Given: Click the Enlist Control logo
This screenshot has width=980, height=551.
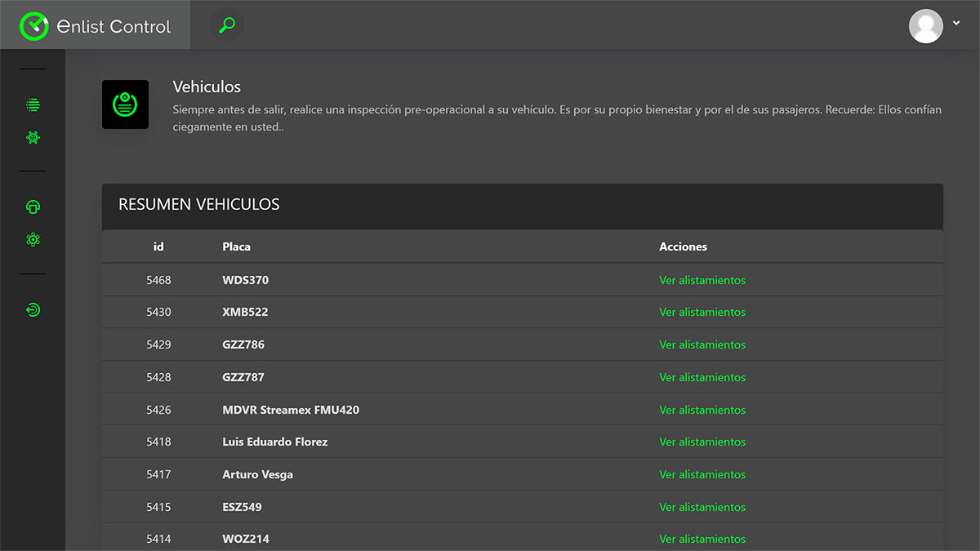Looking at the screenshot, I should tap(96, 25).
